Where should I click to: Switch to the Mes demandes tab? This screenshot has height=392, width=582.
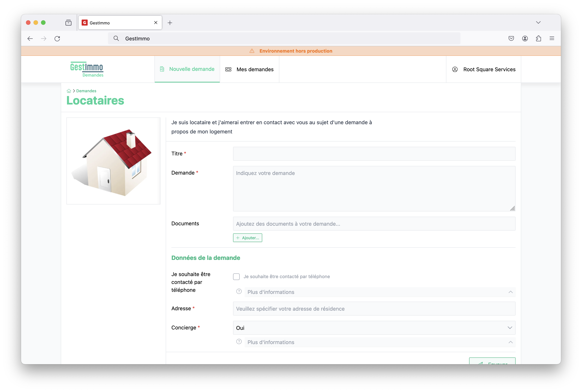pyautogui.click(x=249, y=69)
